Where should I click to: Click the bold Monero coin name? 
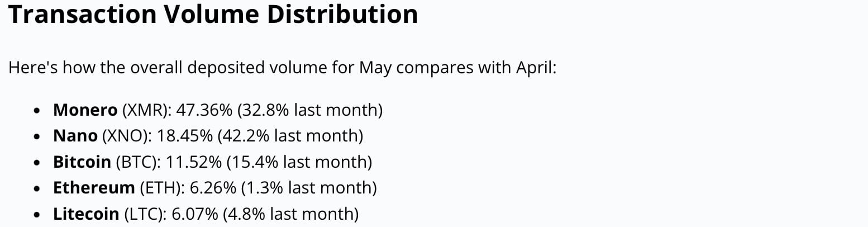click(85, 110)
